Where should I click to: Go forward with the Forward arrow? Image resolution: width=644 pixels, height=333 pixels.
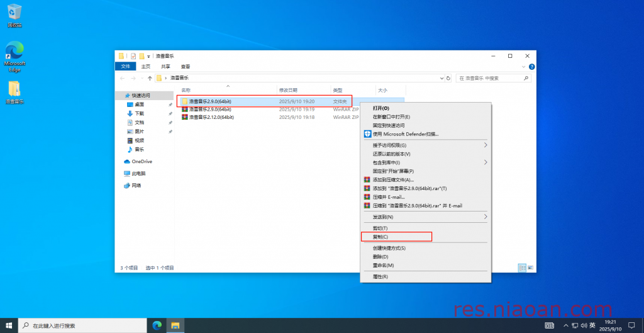133,78
